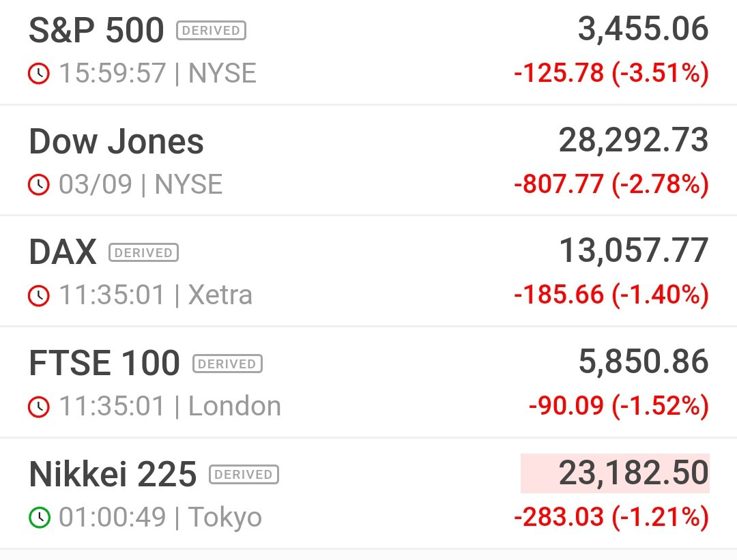The width and height of the screenshot is (737, 560).
Task: Click the highlighted Nikkei price 23,182.50
Action: click(x=615, y=473)
